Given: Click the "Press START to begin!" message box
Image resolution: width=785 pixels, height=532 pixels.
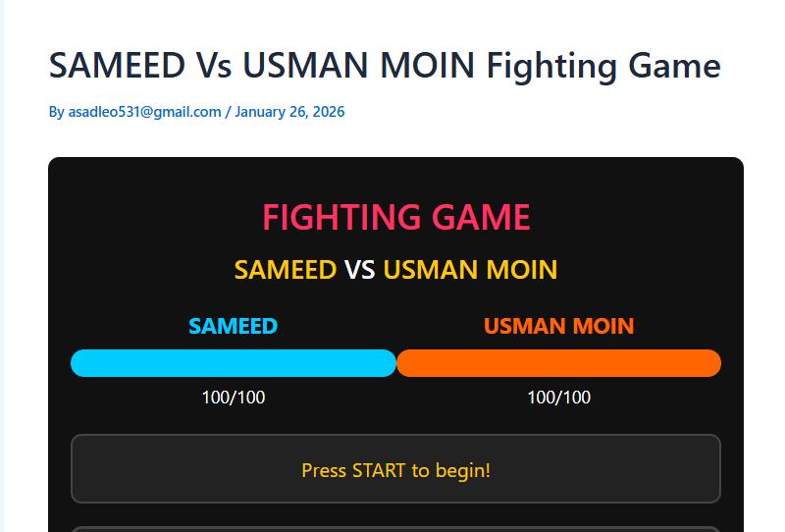Looking at the screenshot, I should (395, 469).
